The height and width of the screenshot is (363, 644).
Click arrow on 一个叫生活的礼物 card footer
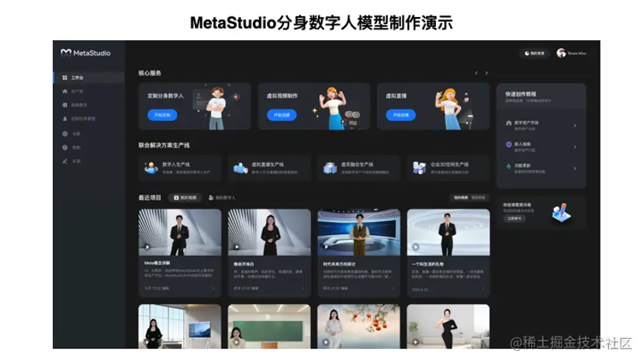[x=483, y=289]
